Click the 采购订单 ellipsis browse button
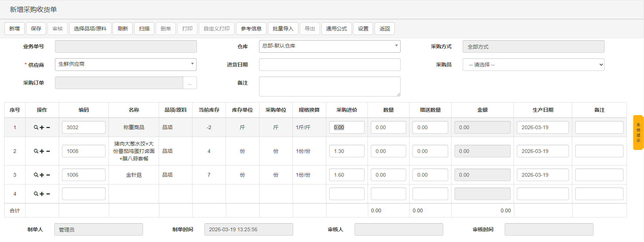 190,83
